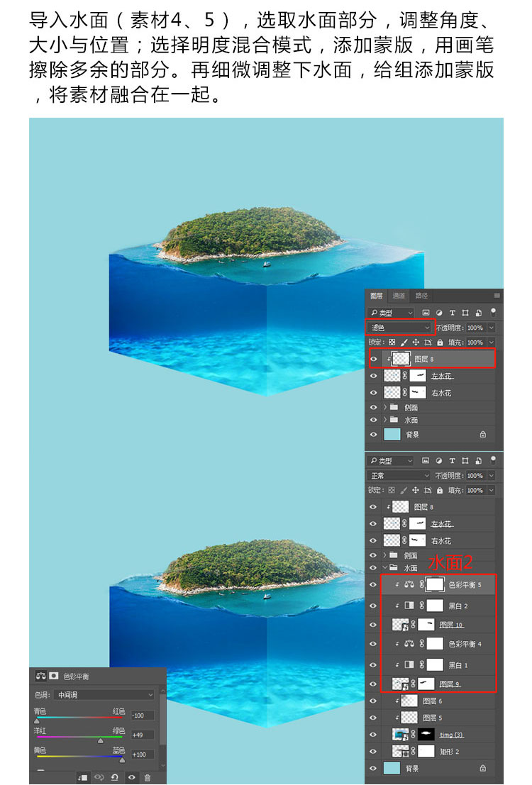The width and height of the screenshot is (532, 785).
Task: Hide the timg (3) layer
Action: [x=373, y=735]
